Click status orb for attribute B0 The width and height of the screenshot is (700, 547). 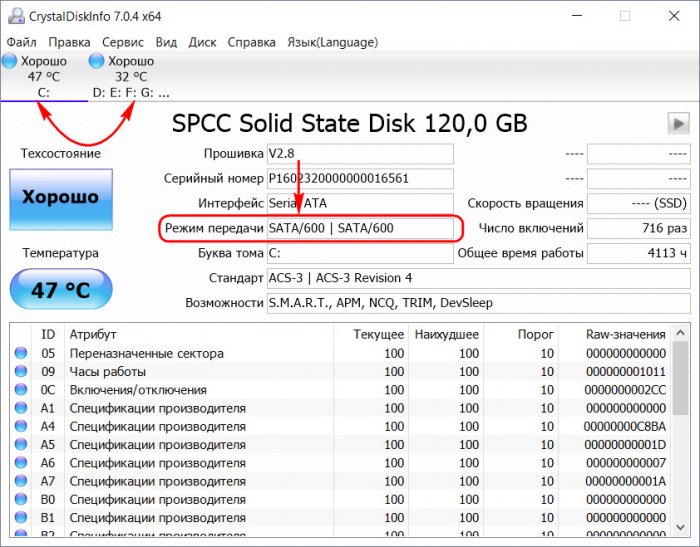[x=21, y=499]
